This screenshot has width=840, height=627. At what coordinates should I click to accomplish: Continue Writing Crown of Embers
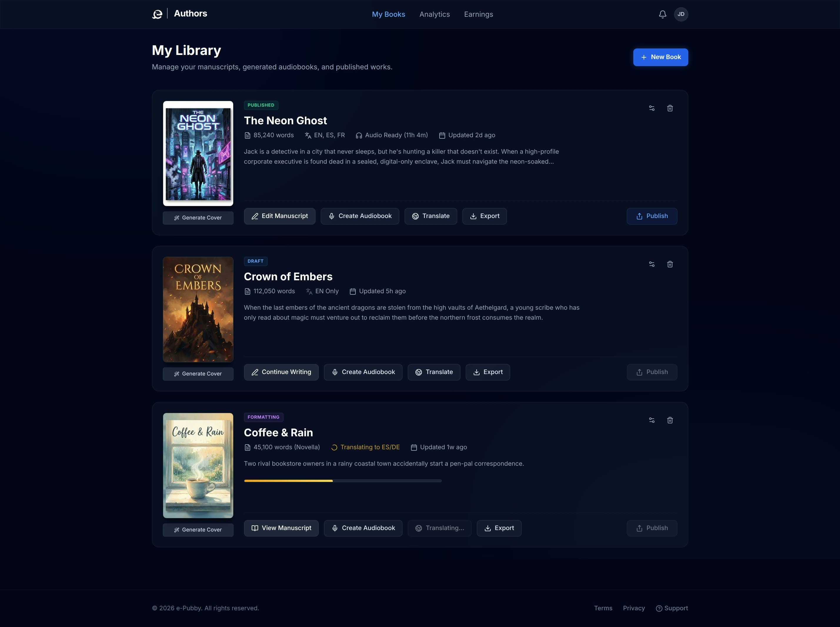click(281, 372)
